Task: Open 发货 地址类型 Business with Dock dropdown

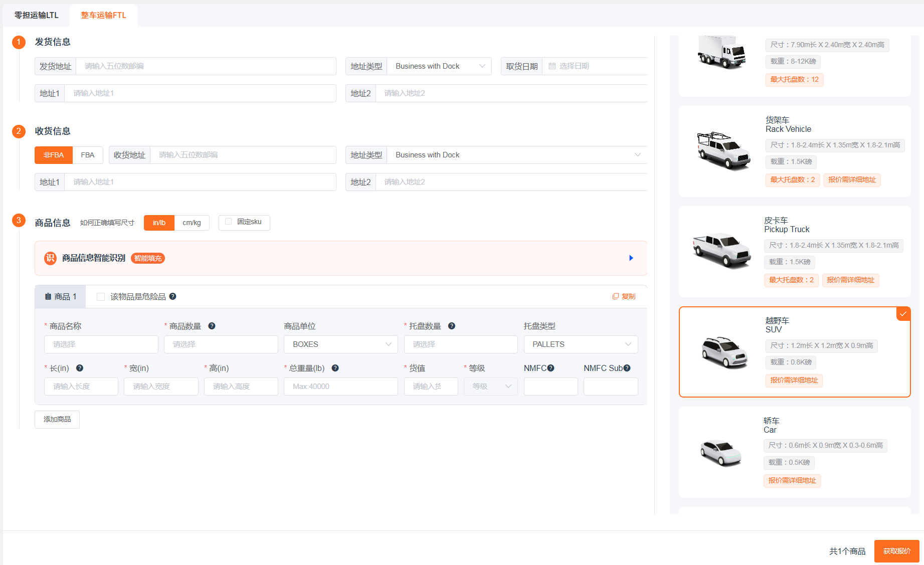Action: pyautogui.click(x=439, y=66)
